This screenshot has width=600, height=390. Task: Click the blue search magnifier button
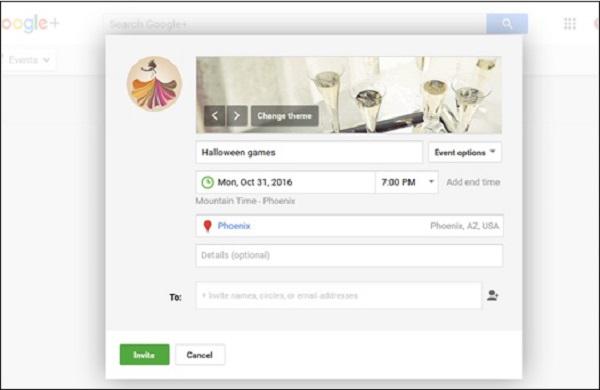pyautogui.click(x=507, y=24)
